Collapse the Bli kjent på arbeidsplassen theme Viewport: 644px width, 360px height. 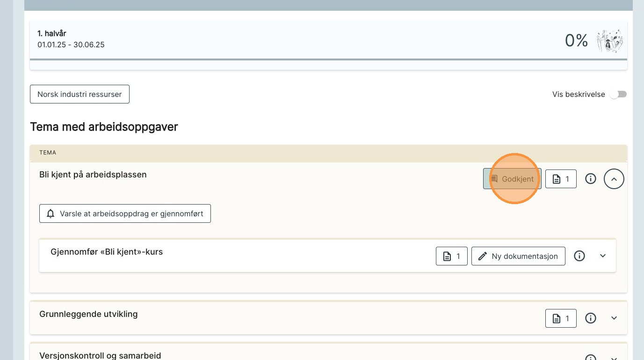[x=614, y=179]
